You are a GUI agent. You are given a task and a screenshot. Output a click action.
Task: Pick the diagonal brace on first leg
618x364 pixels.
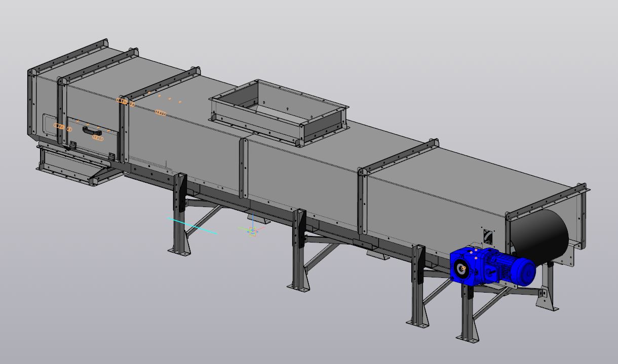[202, 221]
